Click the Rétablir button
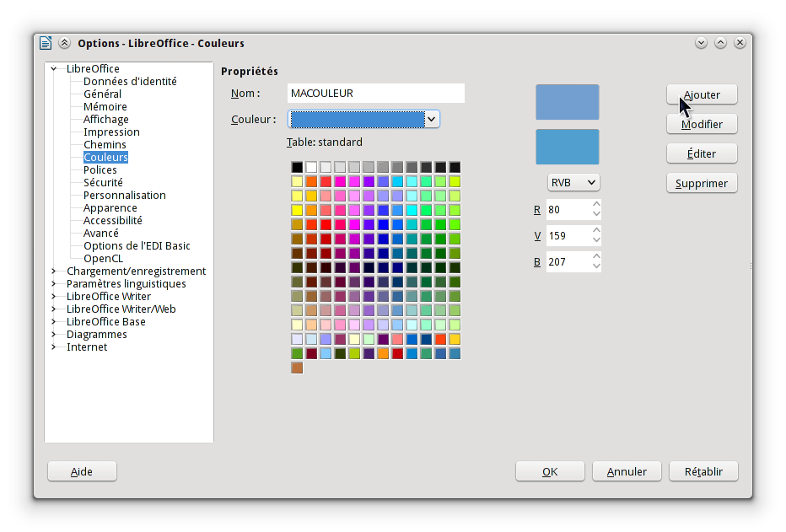The height and width of the screenshot is (532, 786). (703, 471)
